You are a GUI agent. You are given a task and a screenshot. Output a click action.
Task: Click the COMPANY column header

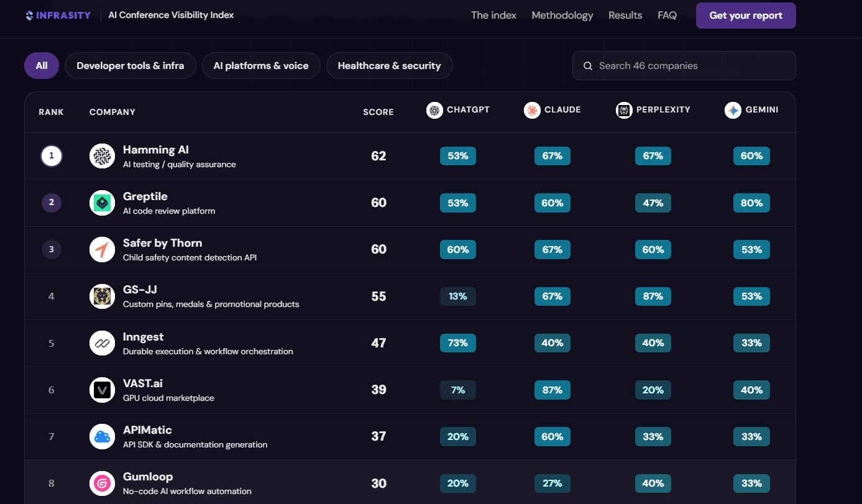tap(112, 112)
